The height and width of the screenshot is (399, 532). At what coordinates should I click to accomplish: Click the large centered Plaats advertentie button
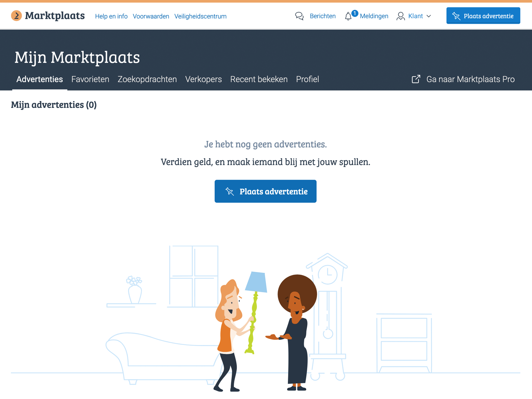pyautogui.click(x=265, y=191)
